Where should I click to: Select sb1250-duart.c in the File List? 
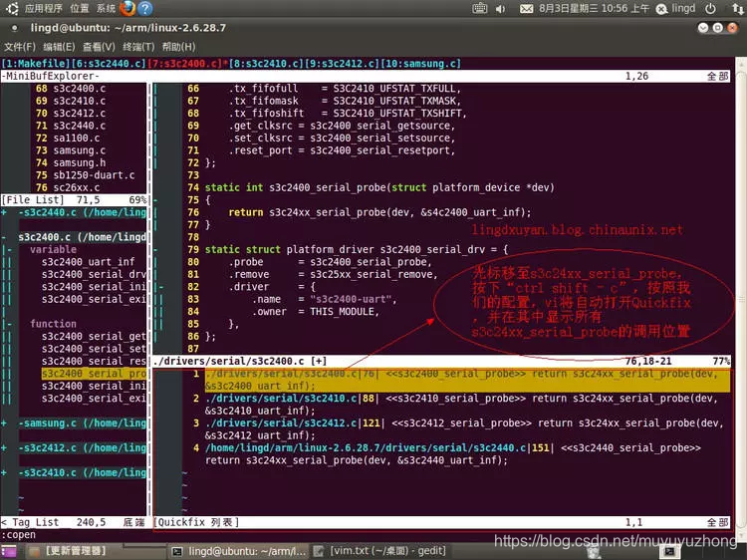[x=95, y=175]
